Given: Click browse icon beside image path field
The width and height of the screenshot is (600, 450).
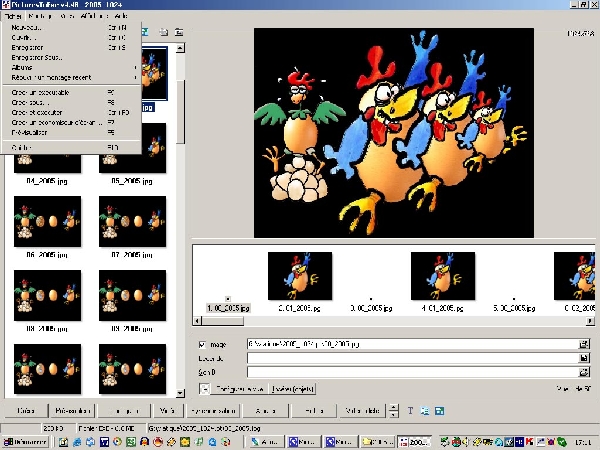Looking at the screenshot, I should [584, 344].
